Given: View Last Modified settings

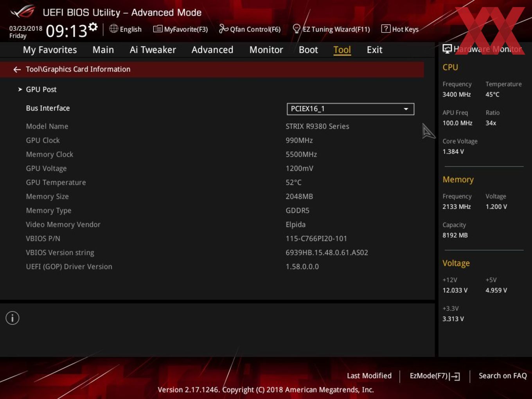Looking at the screenshot, I should pyautogui.click(x=369, y=376).
